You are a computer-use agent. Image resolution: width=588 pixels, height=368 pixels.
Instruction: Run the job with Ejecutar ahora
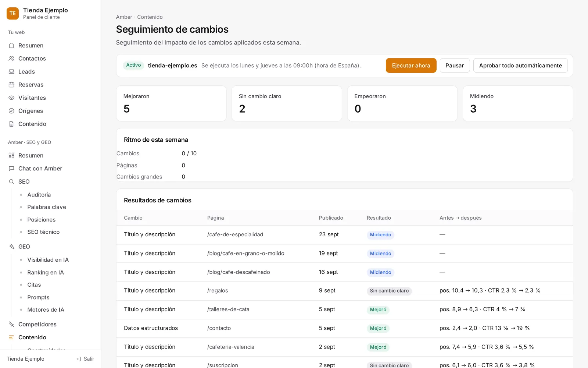411,66
